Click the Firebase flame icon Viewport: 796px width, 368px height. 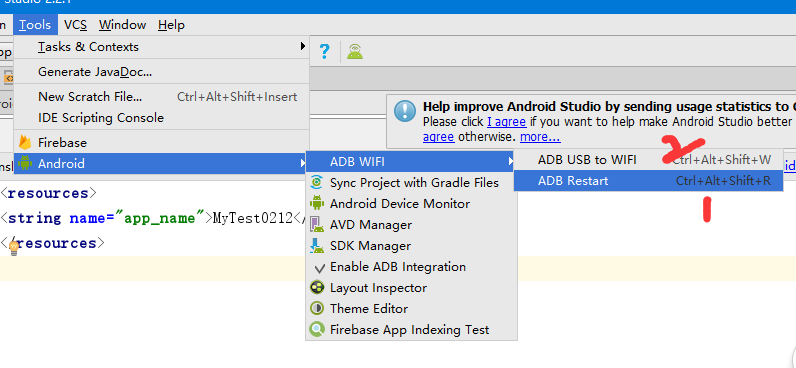click(x=25, y=143)
